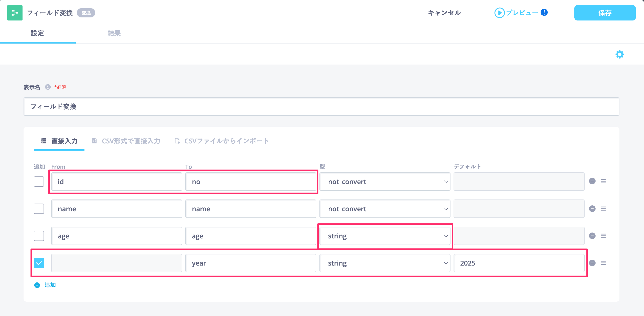This screenshot has height=316, width=644.
Task: Click the default value field containing 2025
Action: pyautogui.click(x=519, y=263)
